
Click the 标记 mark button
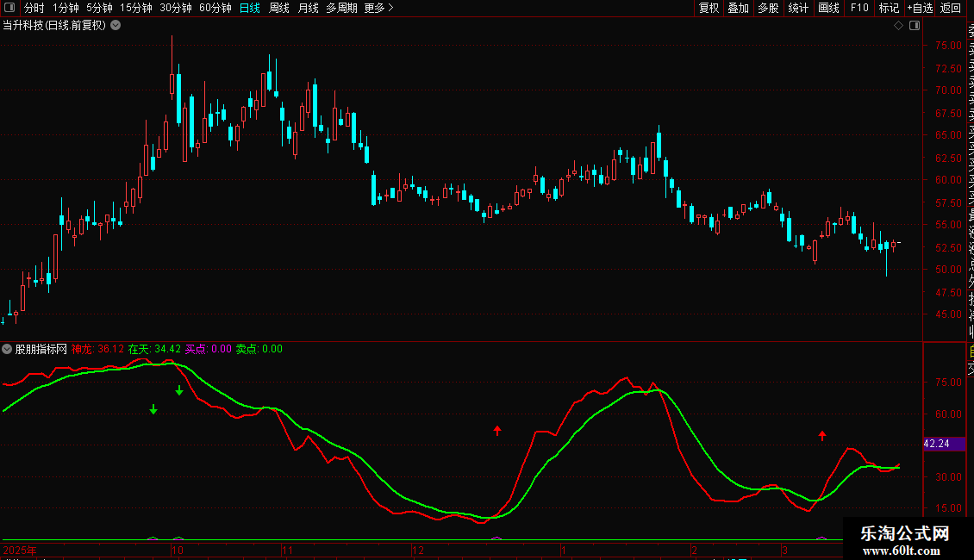click(x=889, y=8)
